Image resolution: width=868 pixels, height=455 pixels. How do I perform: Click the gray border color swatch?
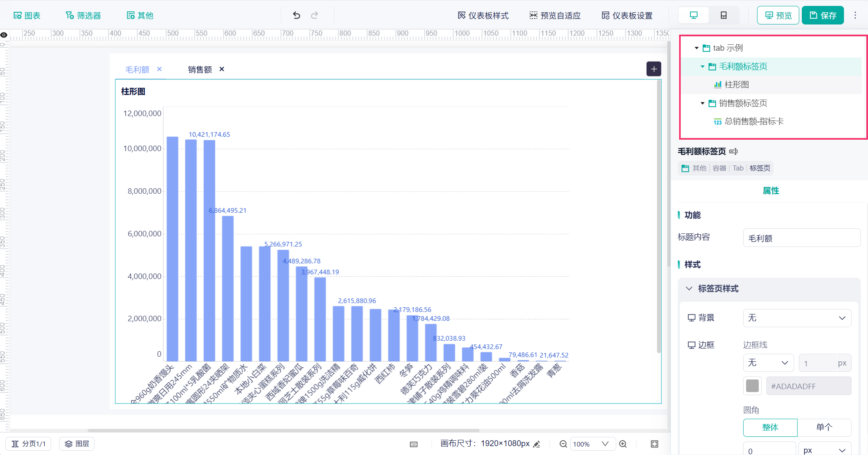[752, 386]
